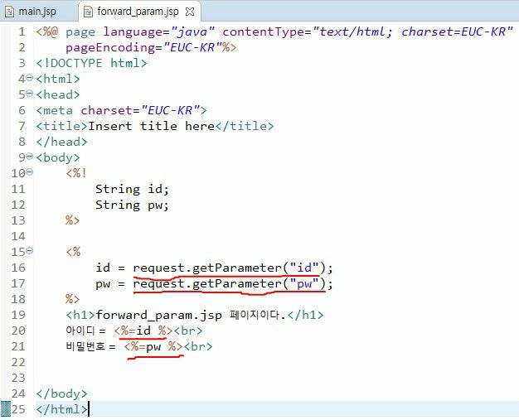The width and height of the screenshot is (519, 420).
Task: Click the '<%=id %>' expression
Action: click(143, 331)
